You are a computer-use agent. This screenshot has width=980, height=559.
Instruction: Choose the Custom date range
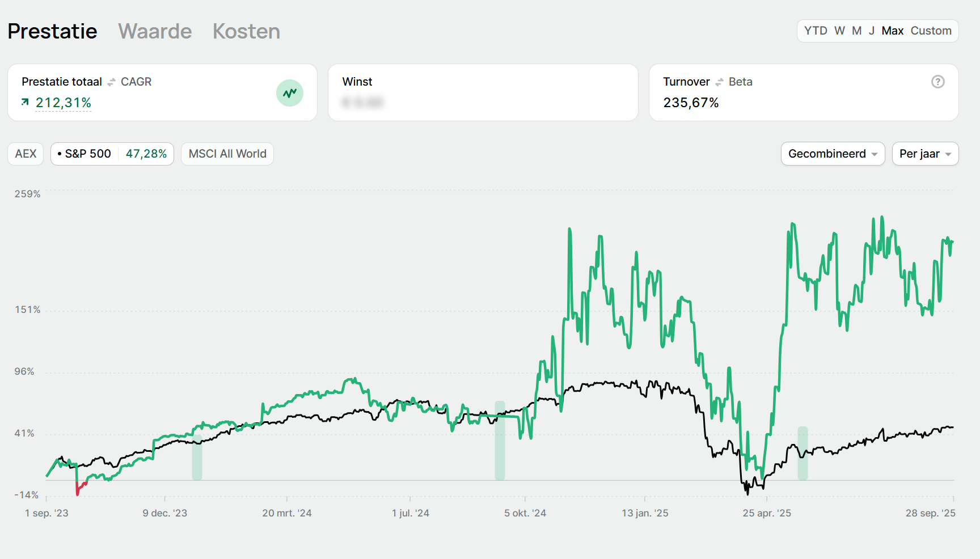(x=931, y=31)
